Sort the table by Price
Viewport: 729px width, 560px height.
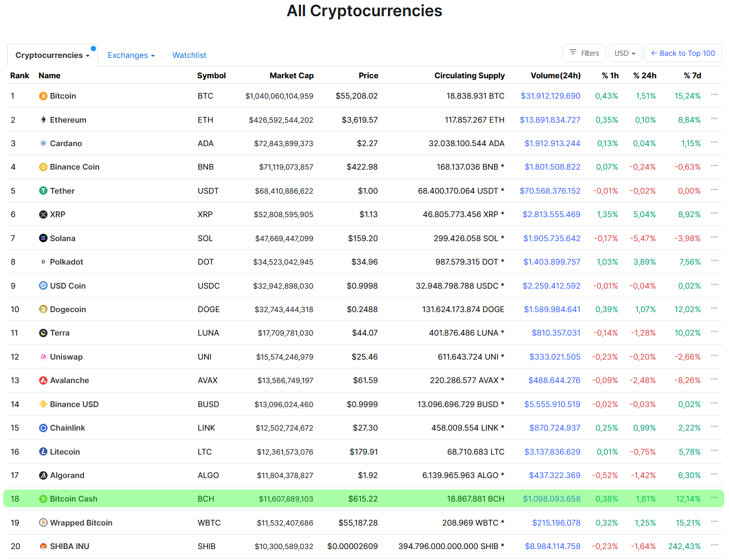368,76
